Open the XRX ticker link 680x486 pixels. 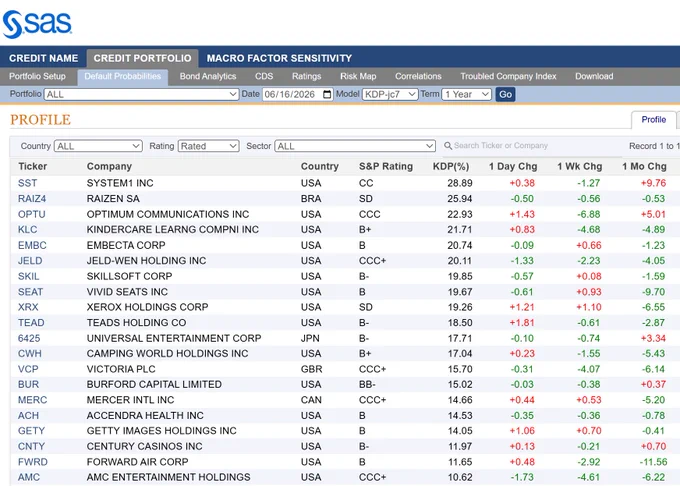[28, 307]
